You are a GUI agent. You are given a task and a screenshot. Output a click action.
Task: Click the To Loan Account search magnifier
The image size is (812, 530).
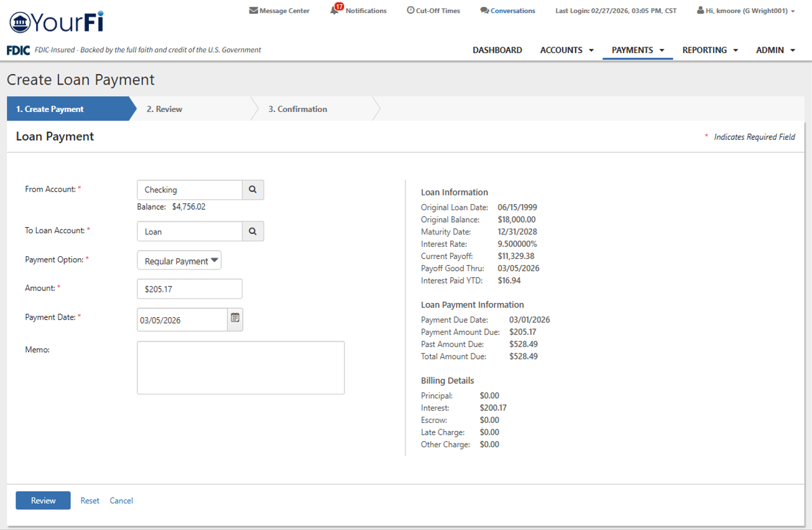click(253, 231)
